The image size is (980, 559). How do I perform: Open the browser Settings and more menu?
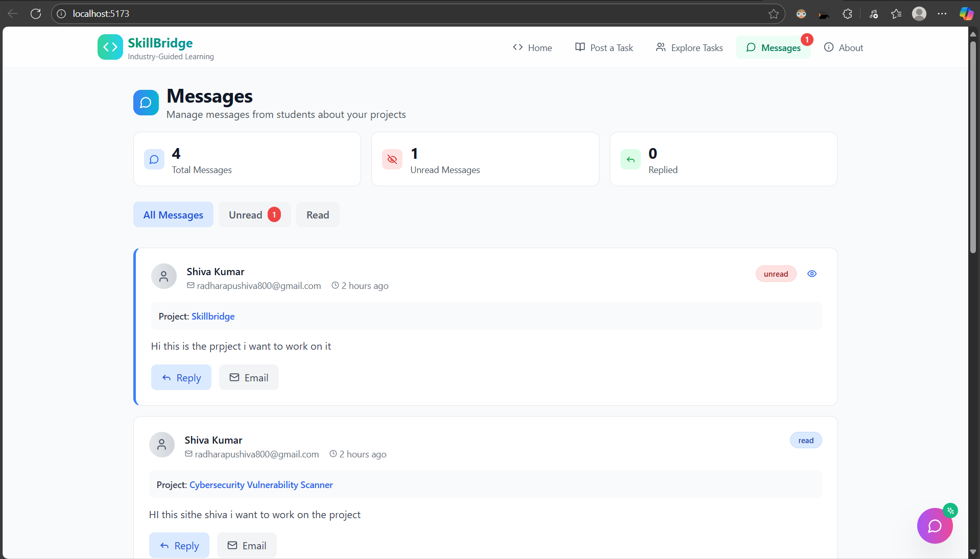click(943, 13)
